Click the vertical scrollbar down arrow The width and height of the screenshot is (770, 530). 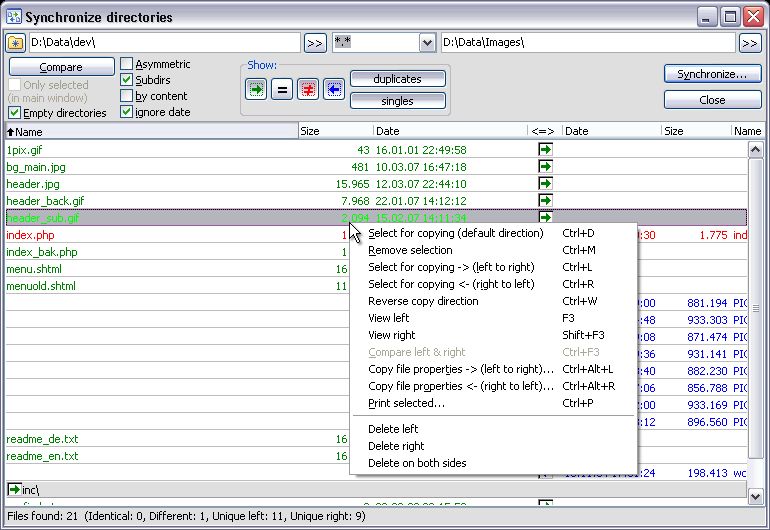pyautogui.click(x=757, y=496)
